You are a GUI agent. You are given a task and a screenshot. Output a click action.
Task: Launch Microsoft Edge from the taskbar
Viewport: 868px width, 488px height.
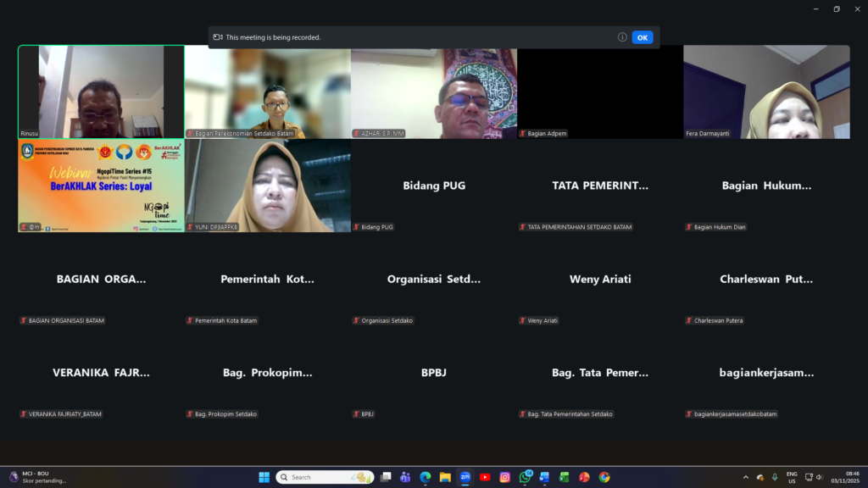pos(426,477)
